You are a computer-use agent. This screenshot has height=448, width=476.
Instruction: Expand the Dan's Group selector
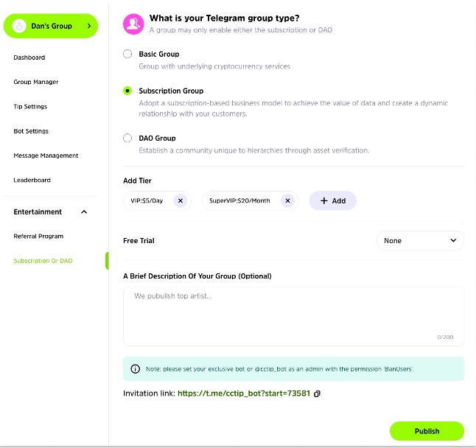[89, 26]
